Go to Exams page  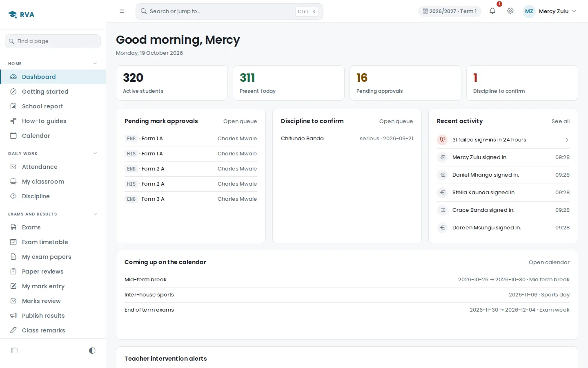(53, 227)
